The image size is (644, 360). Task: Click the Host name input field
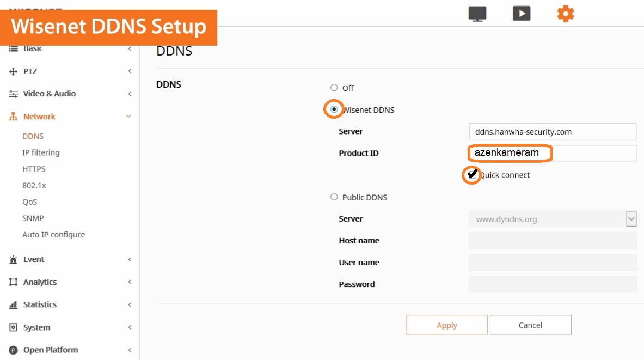coord(553,240)
